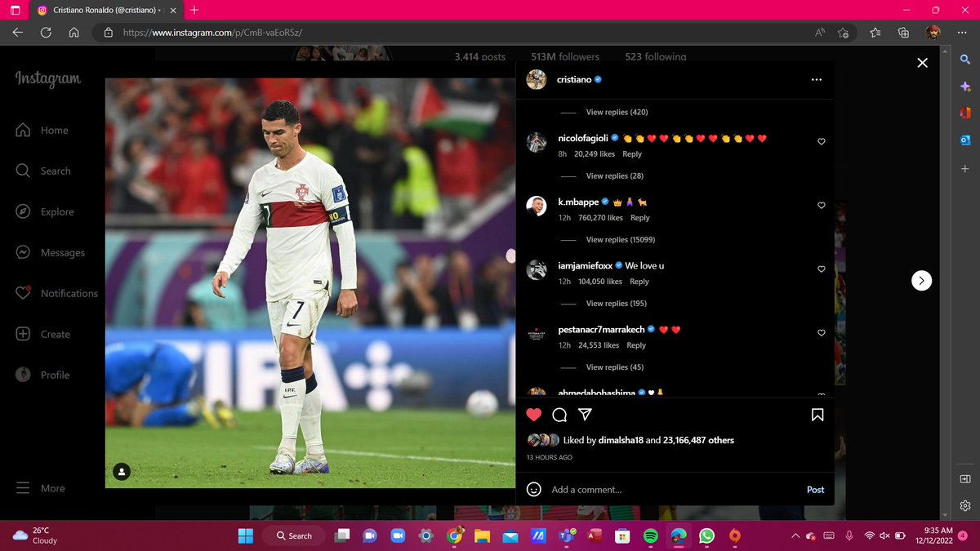This screenshot has width=980, height=551.
Task: Expand View replies (15099)
Action: pyautogui.click(x=620, y=239)
